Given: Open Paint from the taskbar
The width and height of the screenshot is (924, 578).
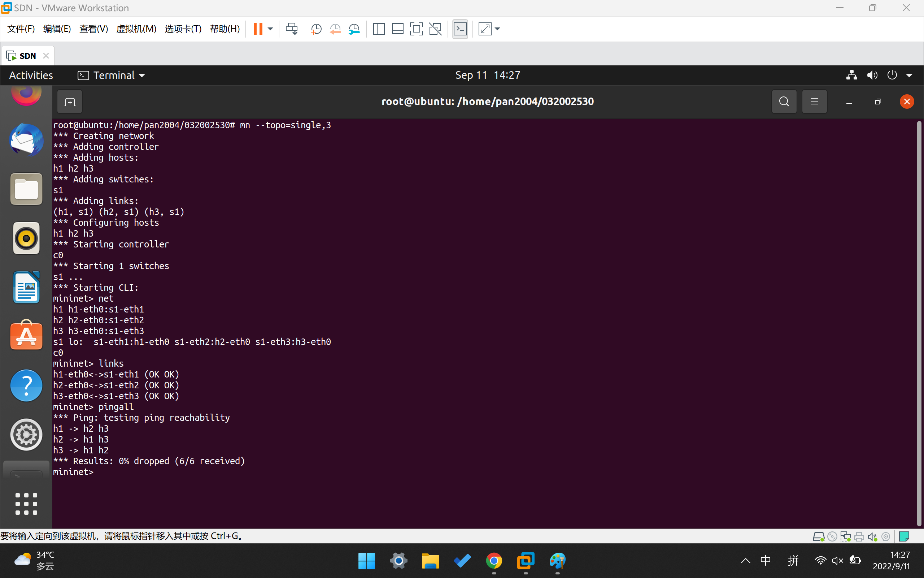Looking at the screenshot, I should pos(557,561).
